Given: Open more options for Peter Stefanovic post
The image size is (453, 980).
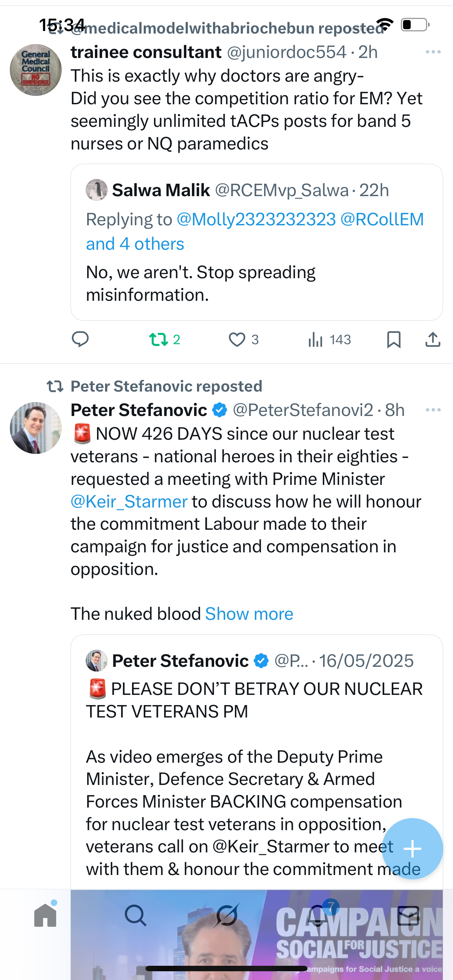Looking at the screenshot, I should pos(433,410).
